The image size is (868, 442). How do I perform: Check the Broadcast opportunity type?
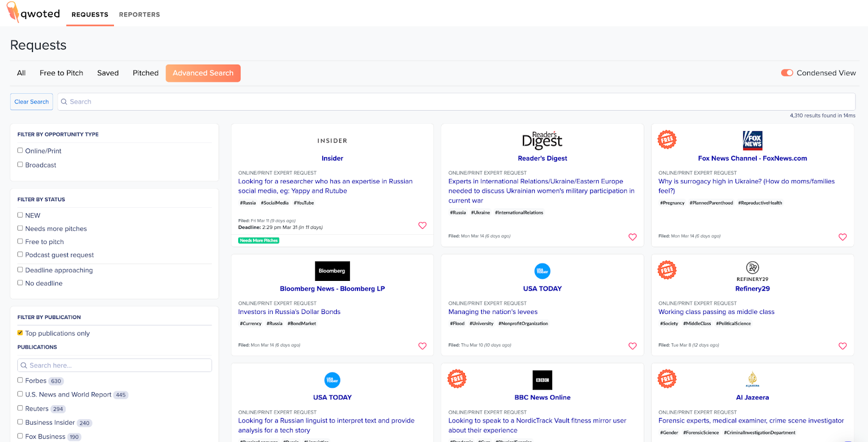tap(20, 165)
